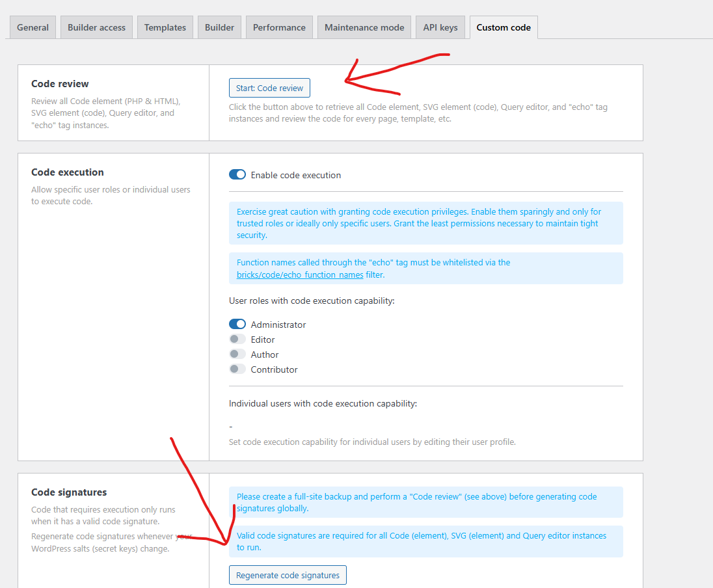Enable code execution for the Editor role

[237, 340]
